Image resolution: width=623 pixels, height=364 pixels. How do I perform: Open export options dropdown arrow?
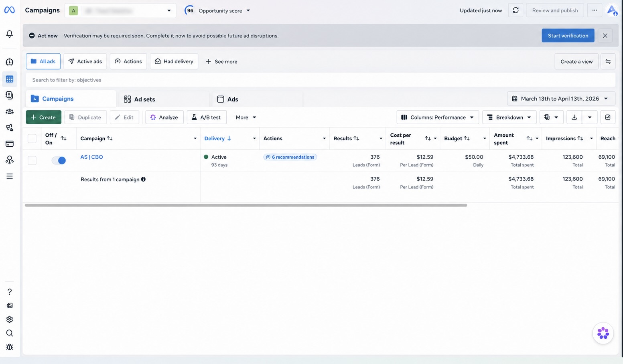[x=589, y=117]
